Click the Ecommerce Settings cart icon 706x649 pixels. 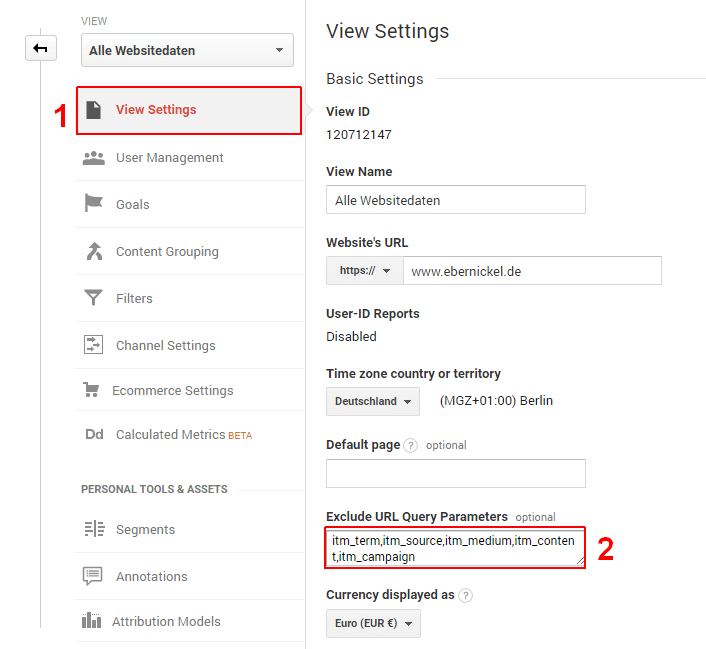(91, 390)
